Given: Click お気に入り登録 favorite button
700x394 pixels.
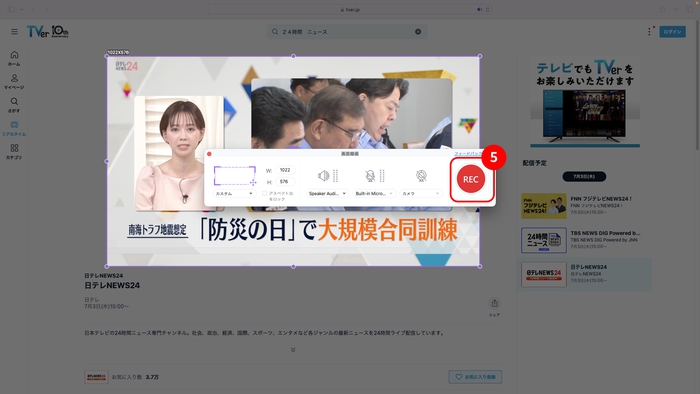Looking at the screenshot, I should click(475, 377).
